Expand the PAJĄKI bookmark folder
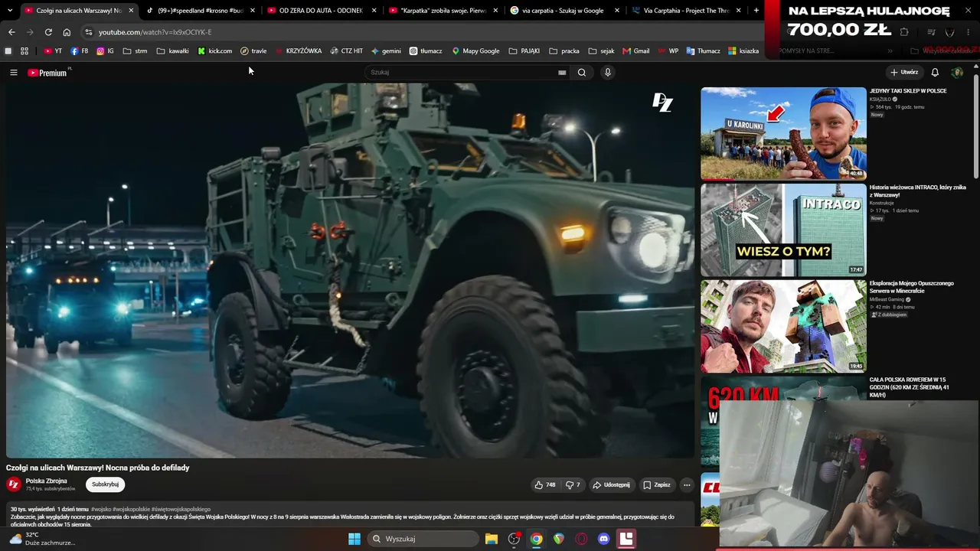The width and height of the screenshot is (980, 551). point(524,51)
